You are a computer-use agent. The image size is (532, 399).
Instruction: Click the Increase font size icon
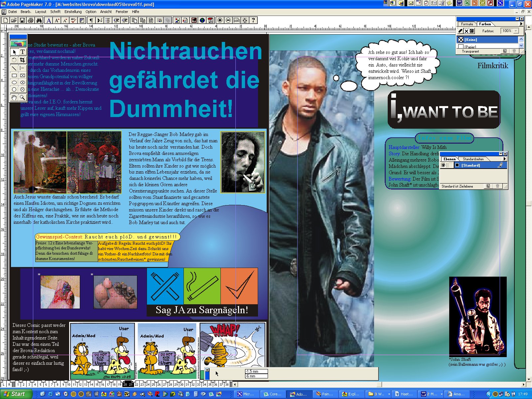tap(57, 20)
